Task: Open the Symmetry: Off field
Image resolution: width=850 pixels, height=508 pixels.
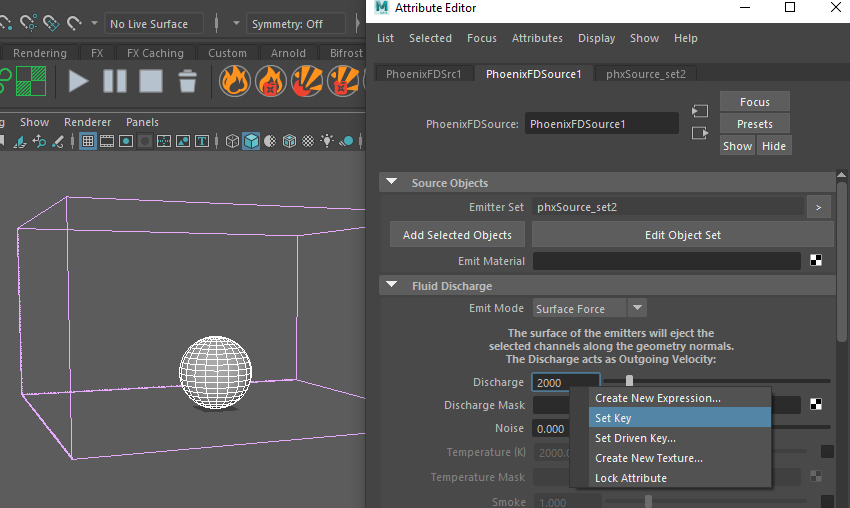Action: click(296, 24)
